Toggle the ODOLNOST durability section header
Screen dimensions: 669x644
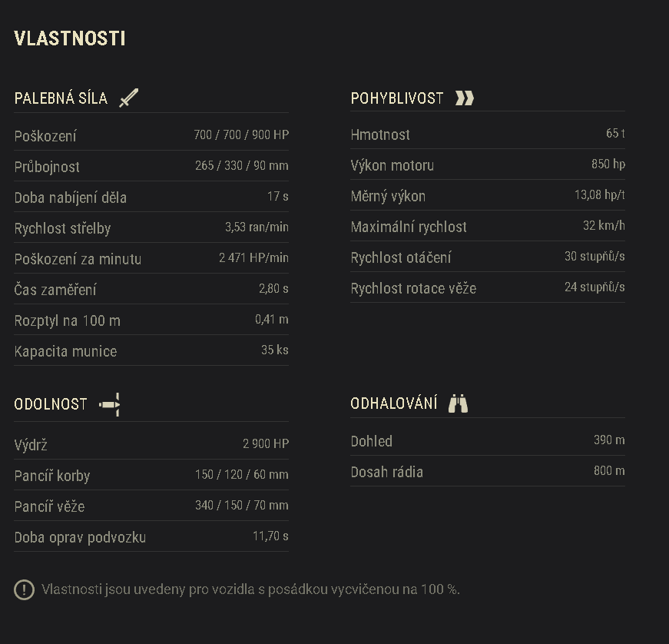click(x=51, y=403)
